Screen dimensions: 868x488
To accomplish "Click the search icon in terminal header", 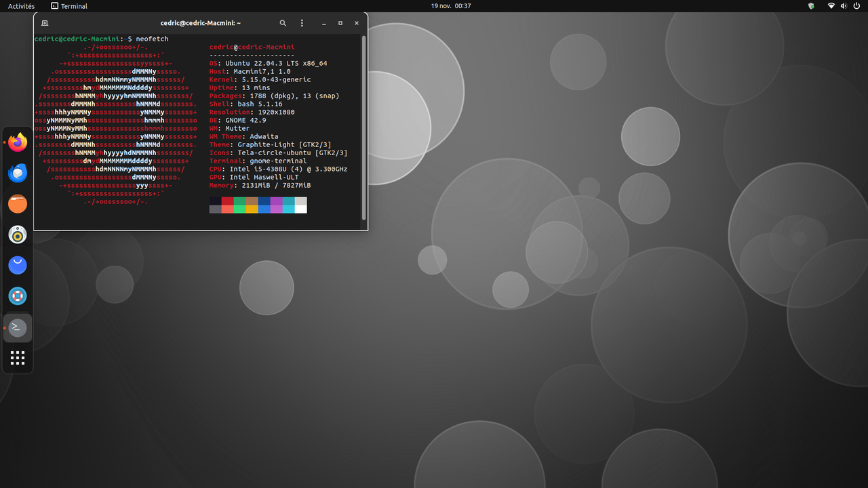I will pos(283,23).
